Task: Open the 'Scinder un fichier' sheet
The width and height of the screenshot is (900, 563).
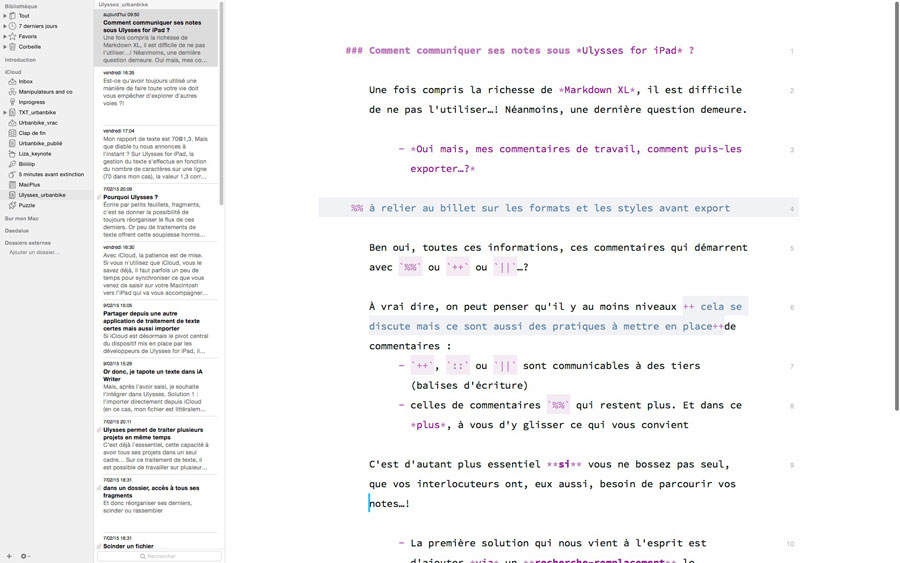Action: coord(156,542)
